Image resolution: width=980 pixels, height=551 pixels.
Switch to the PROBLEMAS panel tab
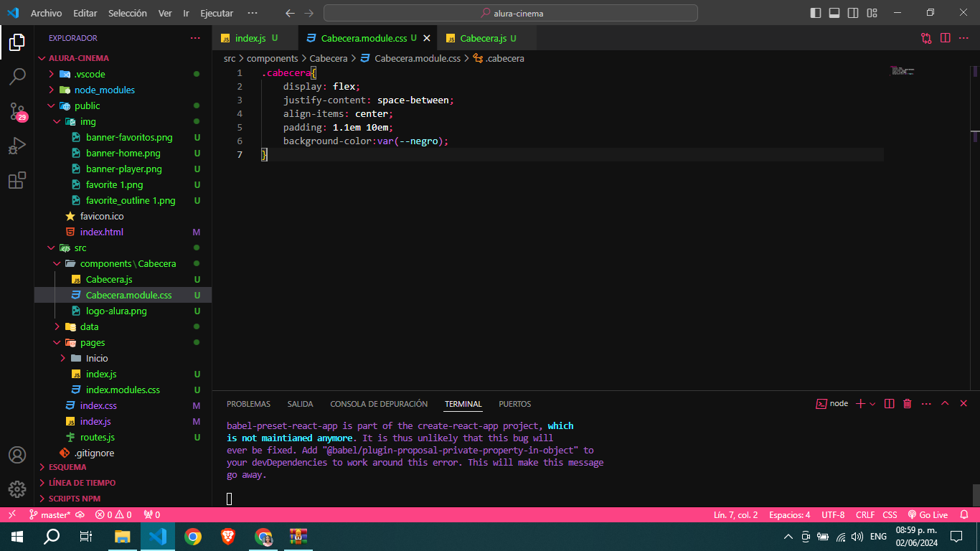click(x=248, y=404)
